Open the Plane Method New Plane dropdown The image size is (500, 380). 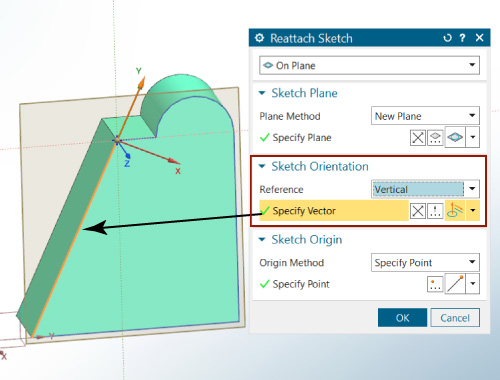[425, 116]
